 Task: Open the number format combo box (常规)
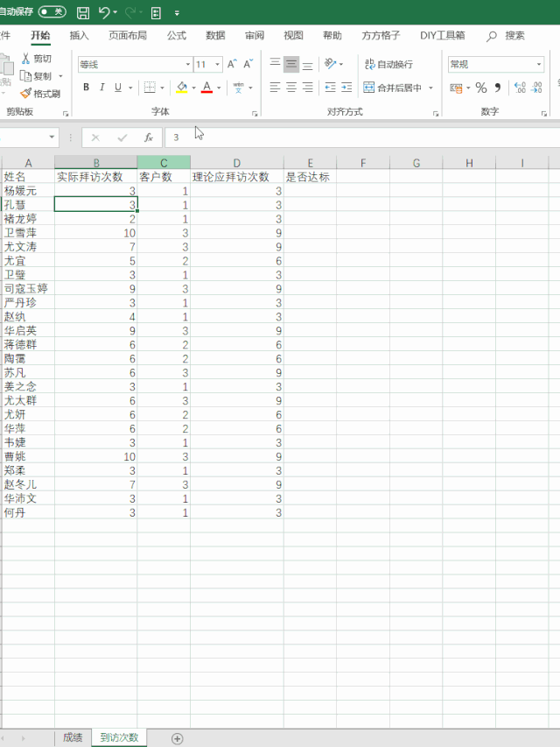click(x=496, y=64)
